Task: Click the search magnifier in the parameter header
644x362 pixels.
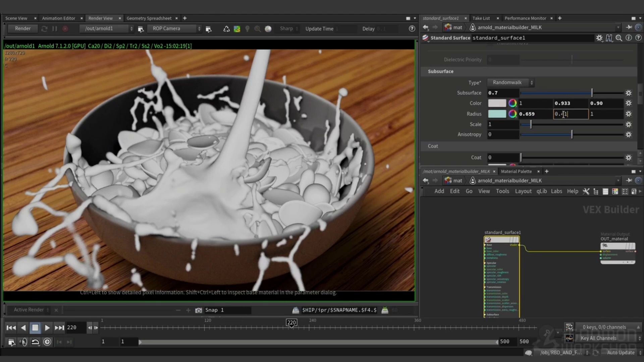Action: pos(619,38)
